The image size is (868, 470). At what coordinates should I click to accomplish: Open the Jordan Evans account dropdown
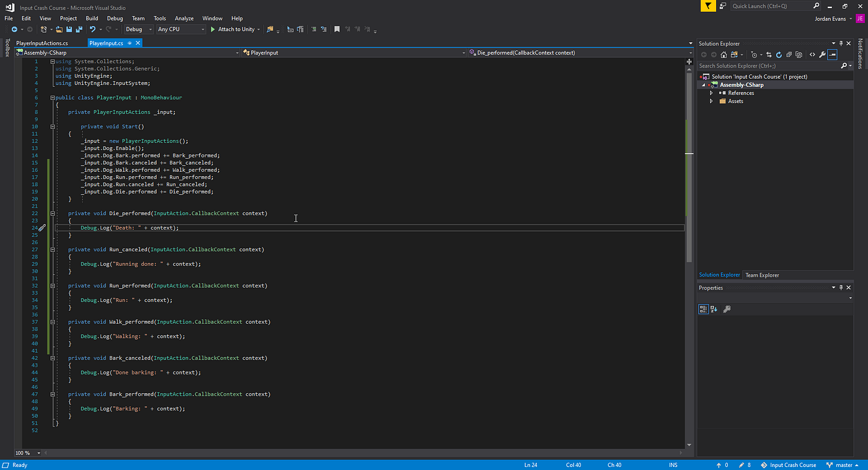(x=833, y=19)
